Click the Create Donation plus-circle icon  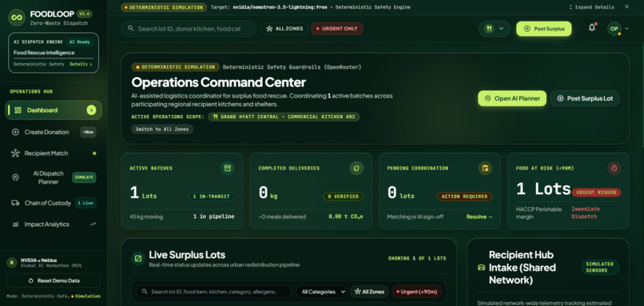pos(15,132)
